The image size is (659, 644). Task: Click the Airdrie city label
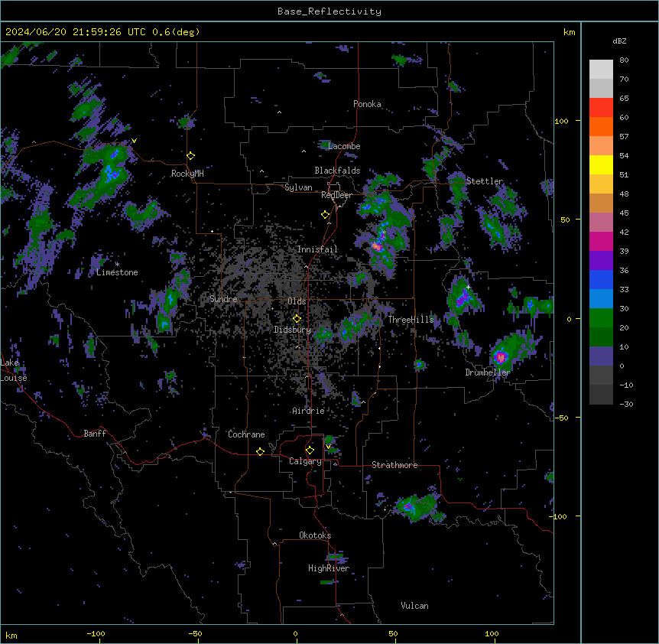[309, 411]
